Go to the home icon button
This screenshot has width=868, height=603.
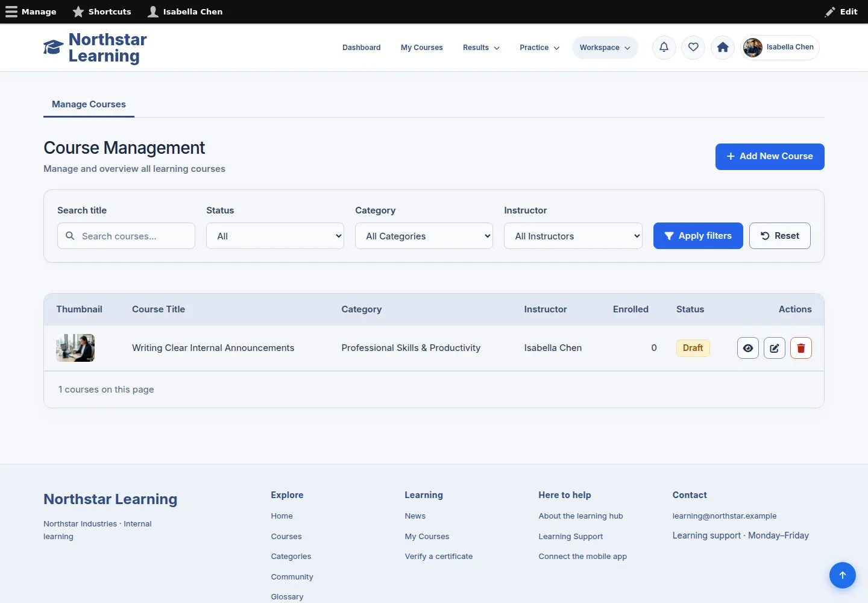pos(723,47)
